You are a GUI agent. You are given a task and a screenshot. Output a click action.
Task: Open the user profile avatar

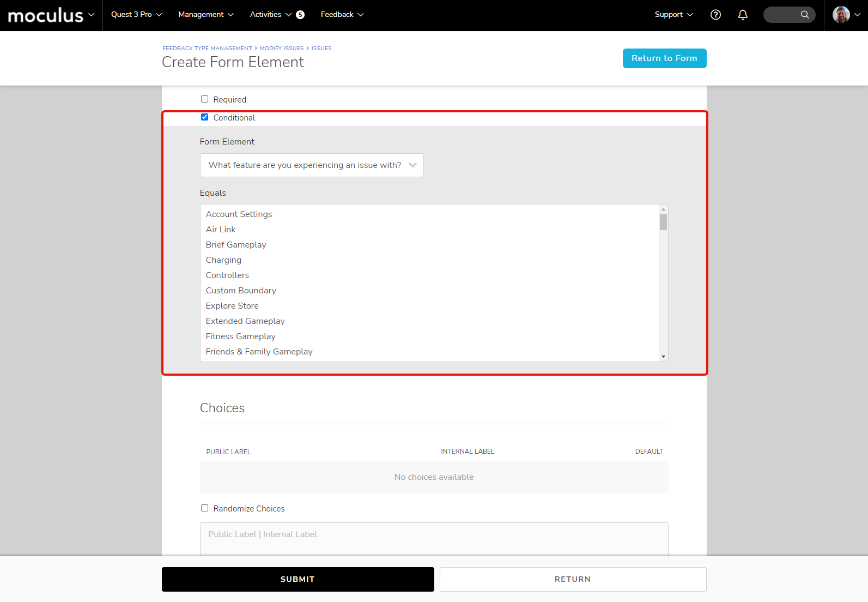[841, 15]
